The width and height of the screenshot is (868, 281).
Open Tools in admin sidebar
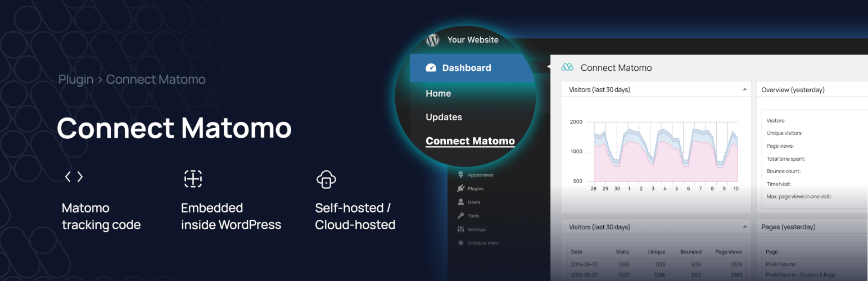473,216
